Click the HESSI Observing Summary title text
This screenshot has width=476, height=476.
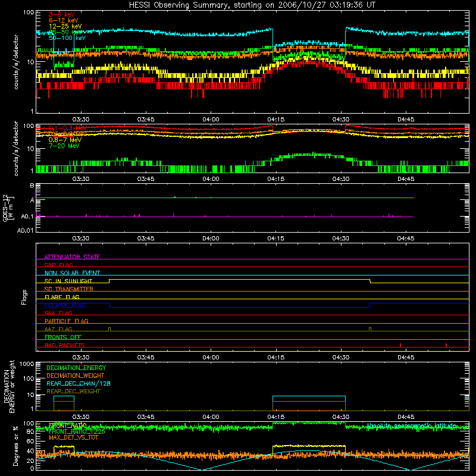(252, 5)
